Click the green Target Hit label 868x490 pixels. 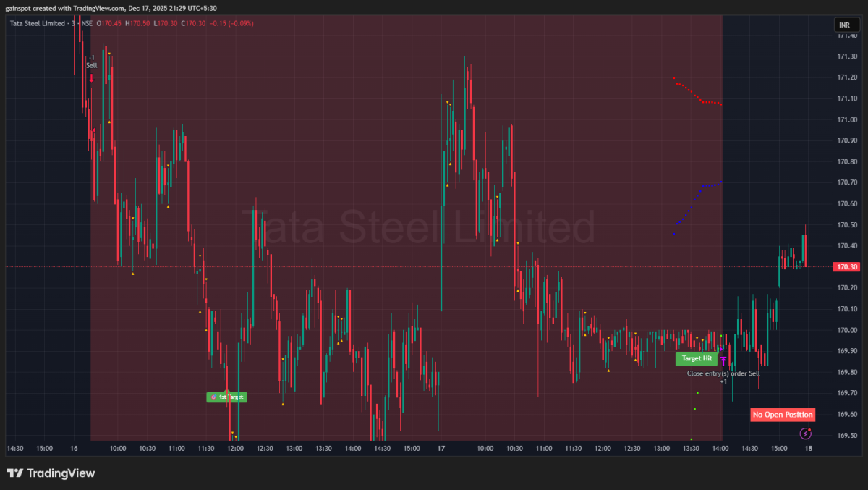click(697, 358)
